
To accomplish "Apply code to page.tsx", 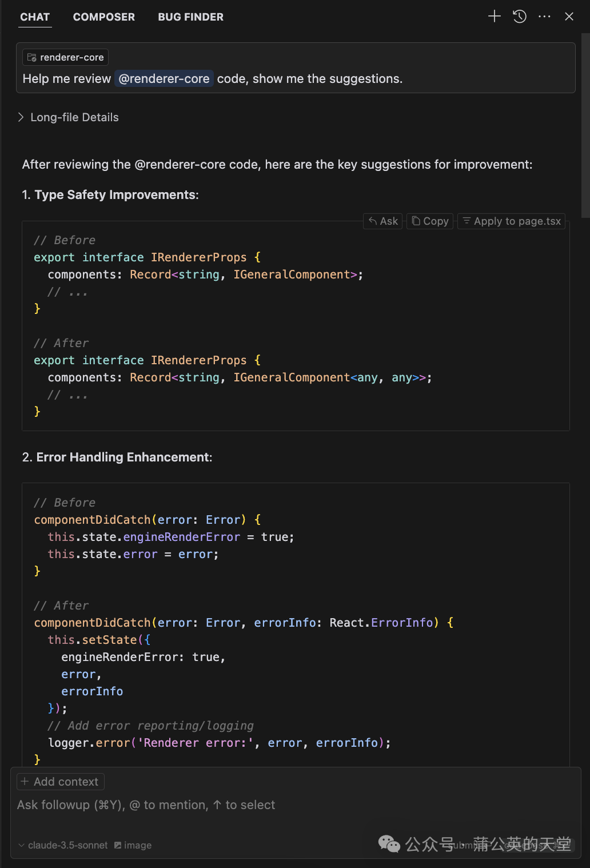I will (512, 221).
